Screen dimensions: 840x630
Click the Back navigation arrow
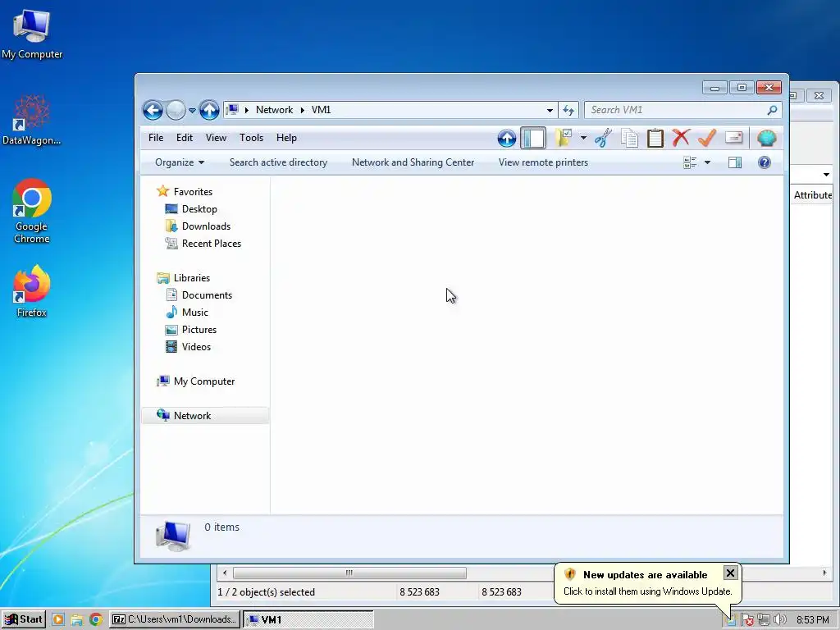(x=153, y=111)
